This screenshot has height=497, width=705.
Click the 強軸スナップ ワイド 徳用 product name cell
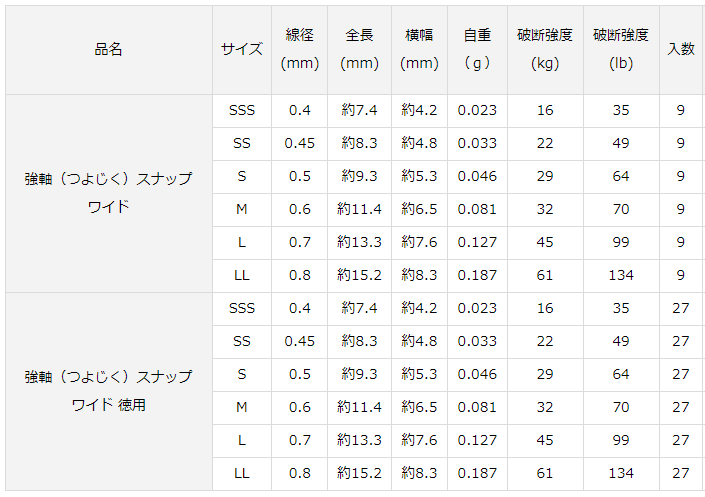tap(108, 391)
